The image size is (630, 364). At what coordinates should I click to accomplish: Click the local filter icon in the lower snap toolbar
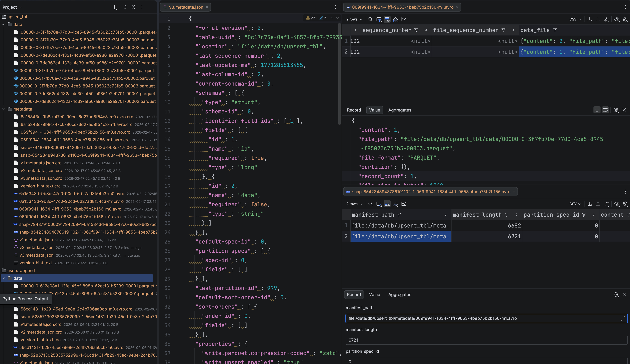pyautogui.click(x=379, y=204)
